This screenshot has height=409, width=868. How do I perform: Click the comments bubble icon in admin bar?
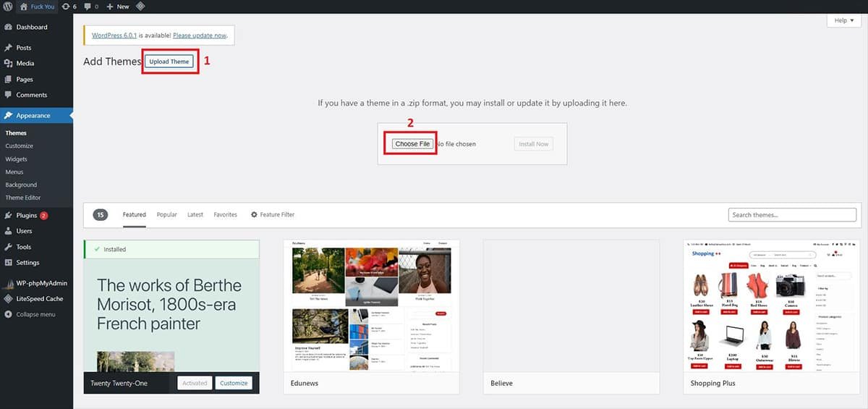(x=91, y=7)
